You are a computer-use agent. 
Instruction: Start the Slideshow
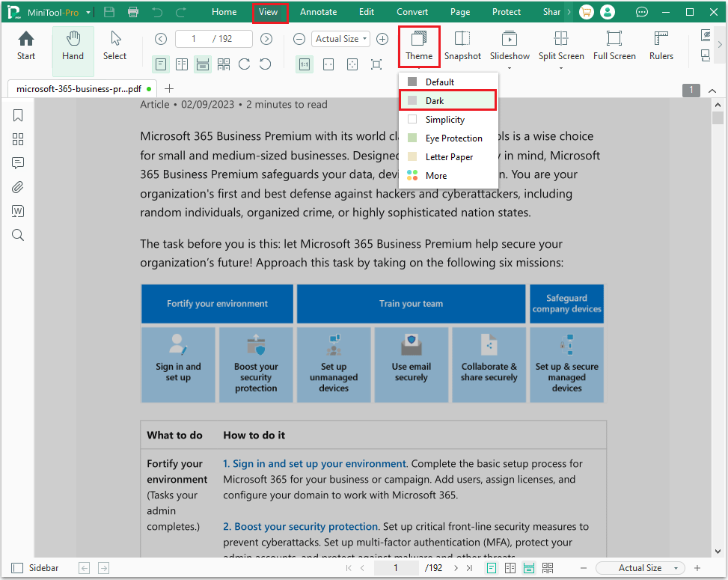tap(510, 46)
